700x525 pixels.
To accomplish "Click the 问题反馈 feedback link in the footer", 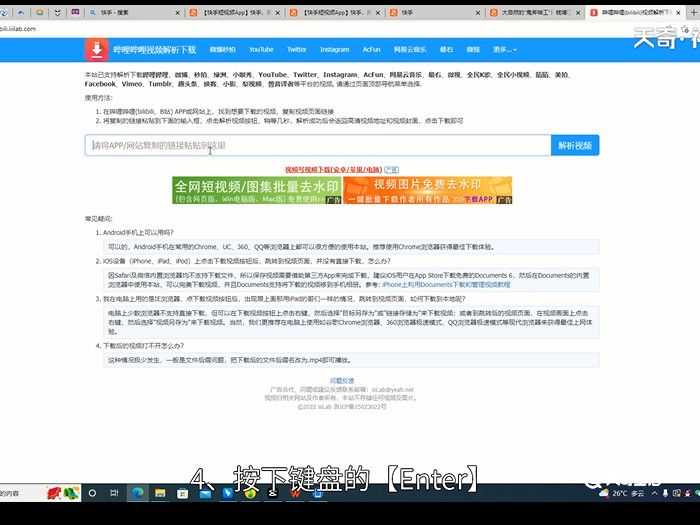I will 342,381.
